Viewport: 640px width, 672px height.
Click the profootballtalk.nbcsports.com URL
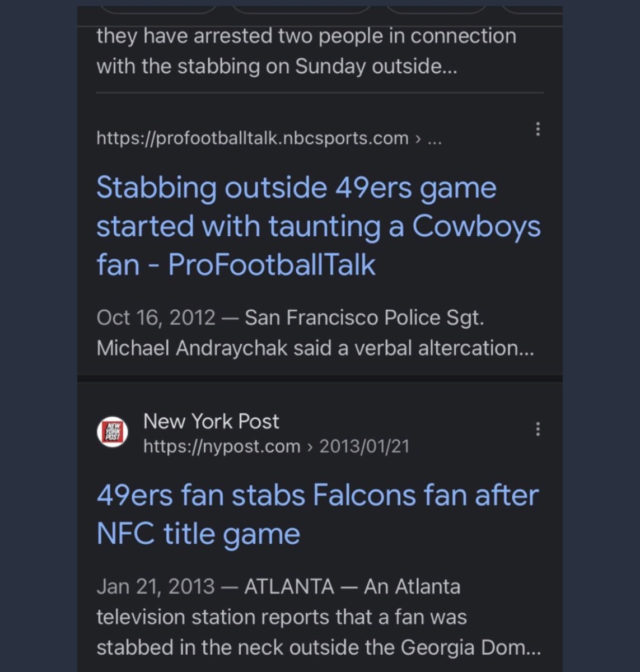coord(252,138)
